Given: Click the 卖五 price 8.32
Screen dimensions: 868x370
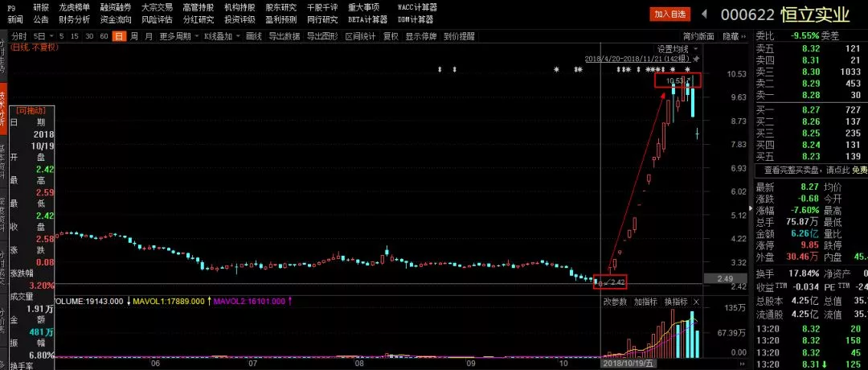Looking at the screenshot, I should pyautogui.click(x=810, y=49).
